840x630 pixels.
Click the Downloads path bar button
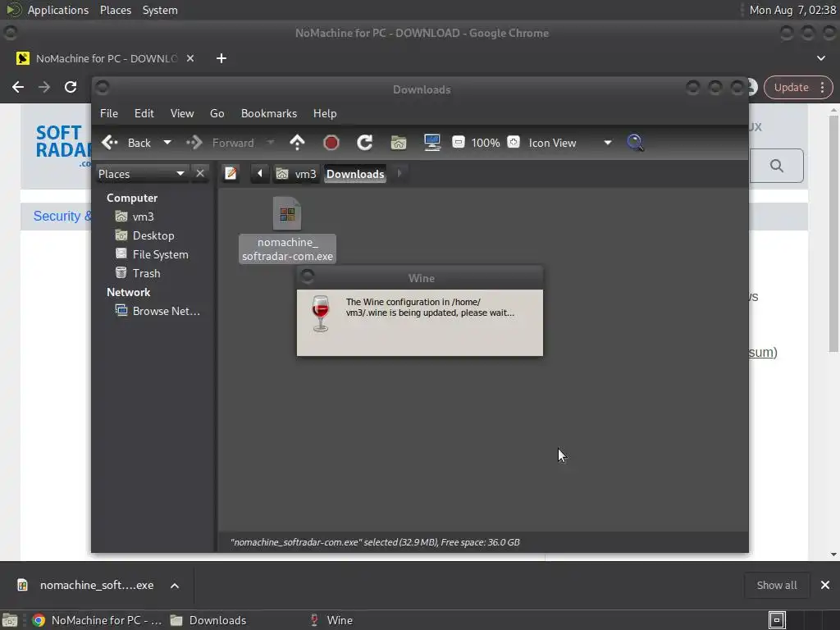(355, 174)
